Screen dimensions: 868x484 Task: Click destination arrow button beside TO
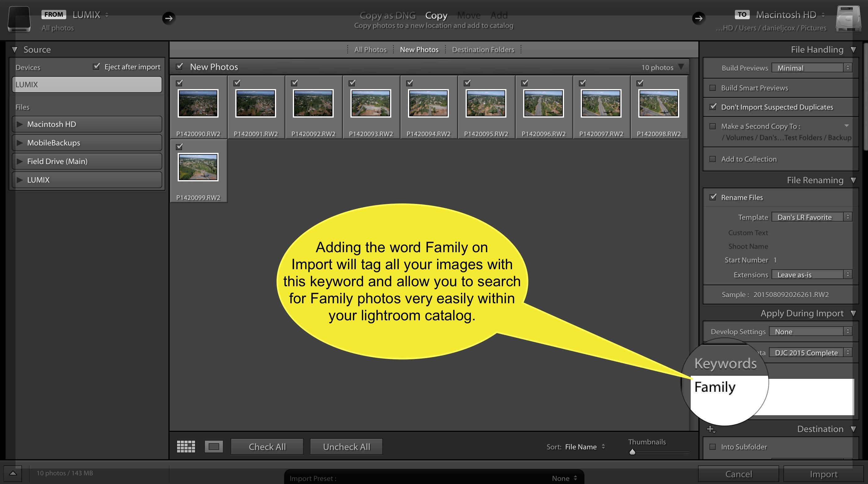698,18
